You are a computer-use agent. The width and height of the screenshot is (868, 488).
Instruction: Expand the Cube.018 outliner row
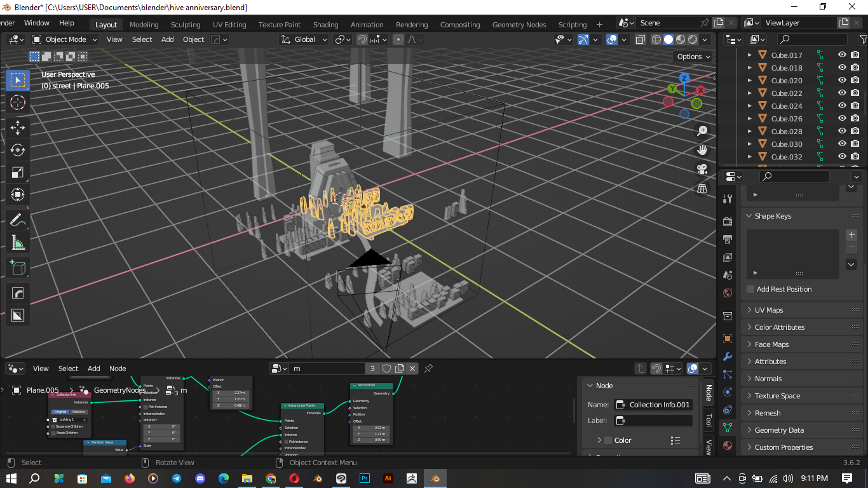click(749, 68)
